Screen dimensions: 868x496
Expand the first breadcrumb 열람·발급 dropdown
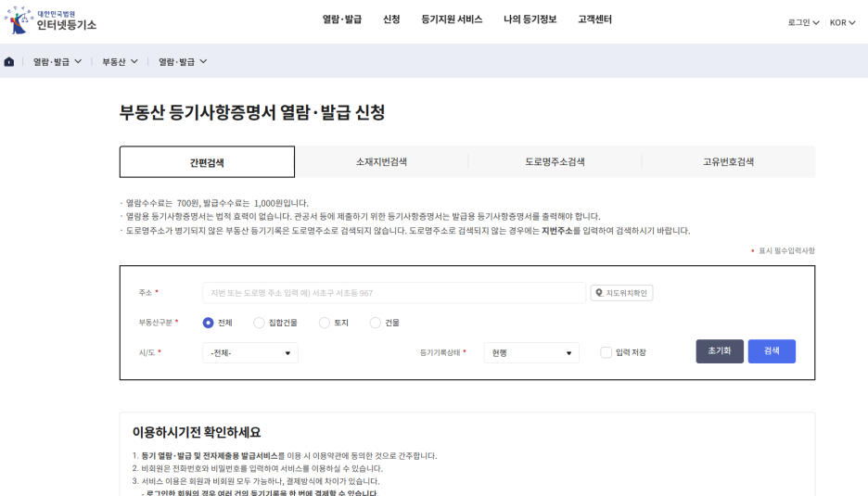(x=57, y=61)
